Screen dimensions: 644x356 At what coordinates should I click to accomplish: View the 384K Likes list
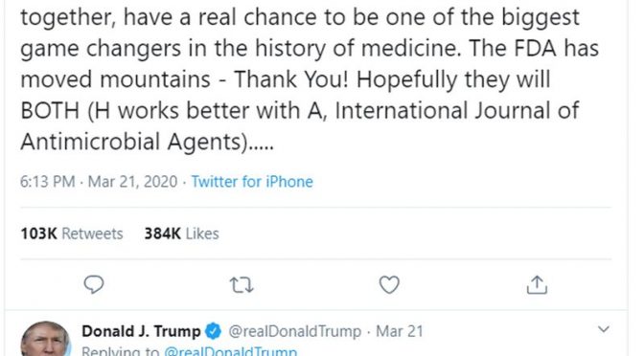(x=181, y=234)
